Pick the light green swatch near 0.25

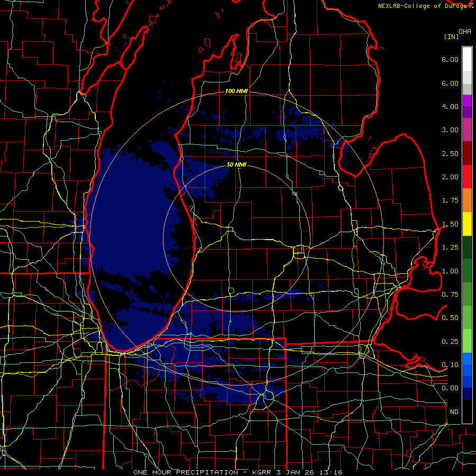point(467,341)
